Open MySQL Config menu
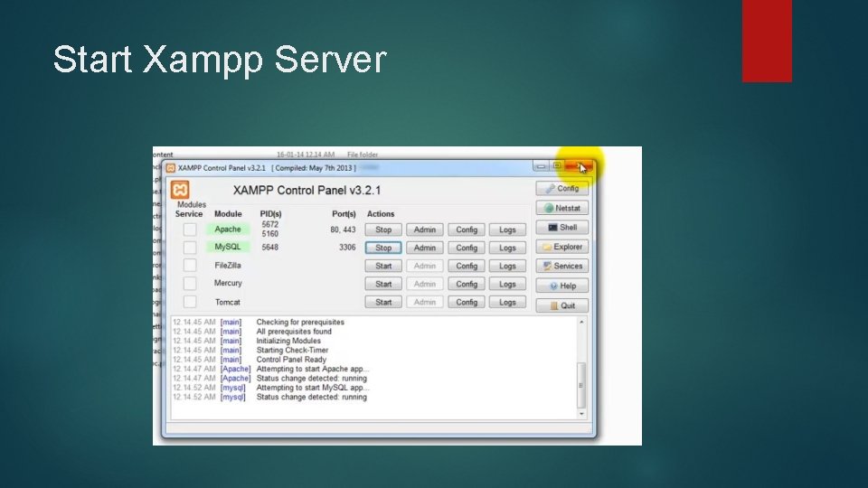This screenshot has width=868, height=488. point(467,248)
